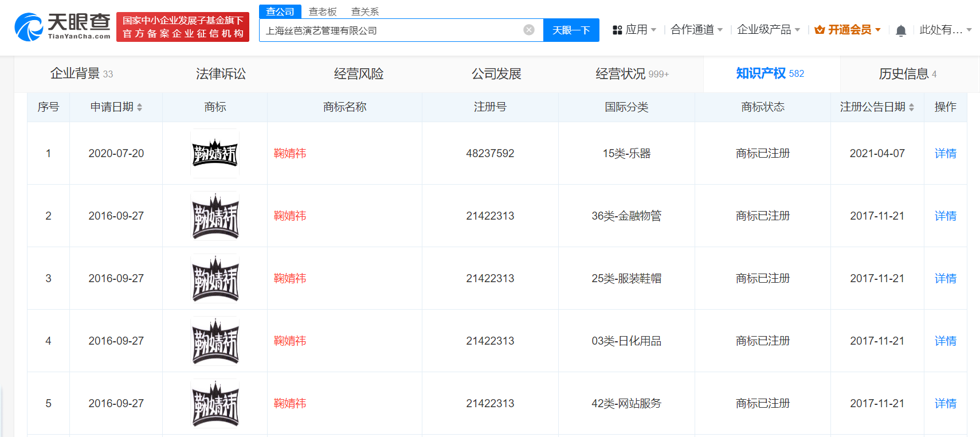Click the TianYanCha logo
This screenshot has width=980, height=437.
coord(62,27)
